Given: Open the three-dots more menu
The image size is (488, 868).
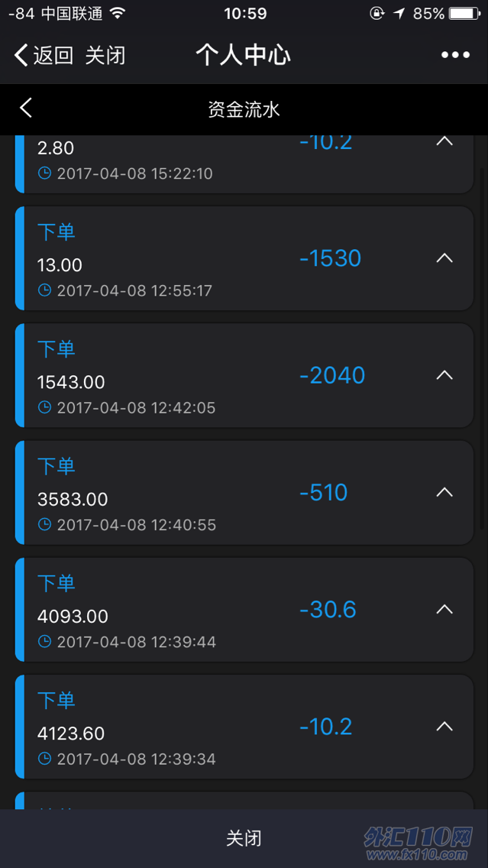Looking at the screenshot, I should pyautogui.click(x=455, y=55).
